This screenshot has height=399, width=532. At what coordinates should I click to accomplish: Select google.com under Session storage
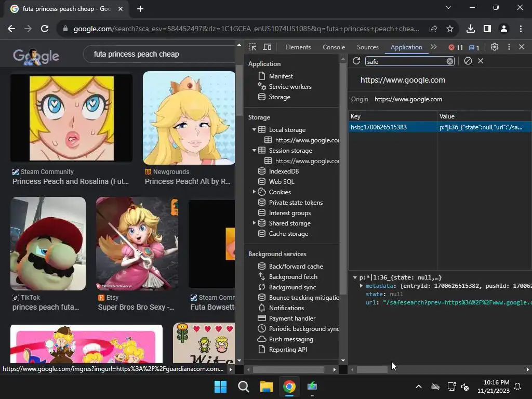[307, 161]
